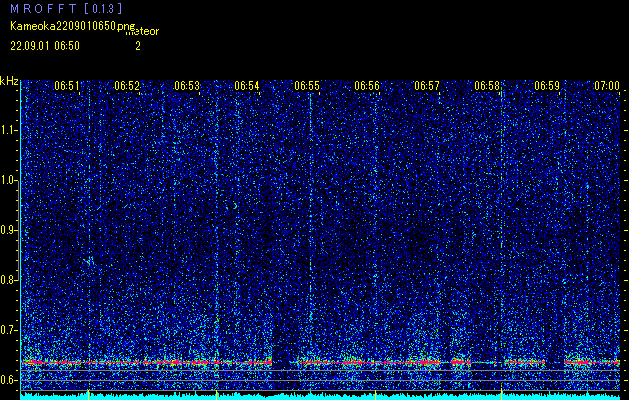This screenshot has height=400, width=629.
Task: Click the 07:00 time label
Action: (607, 85)
